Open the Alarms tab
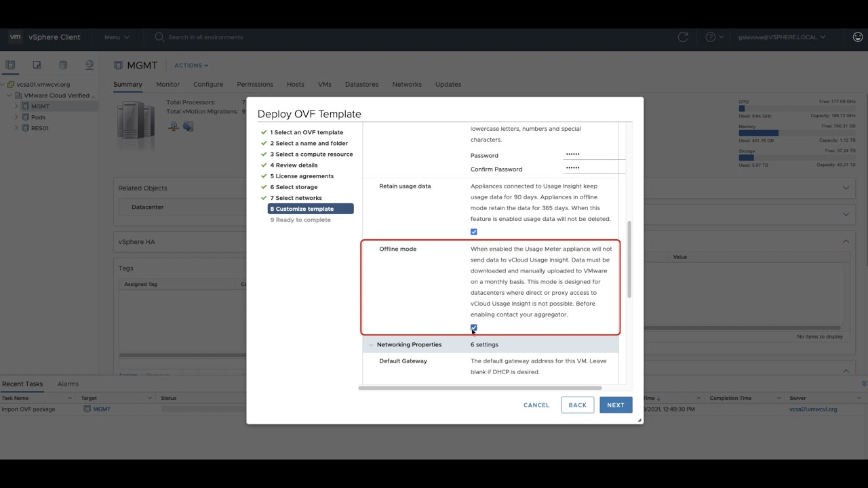Screen dimensions: 868x488 click(68, 384)
